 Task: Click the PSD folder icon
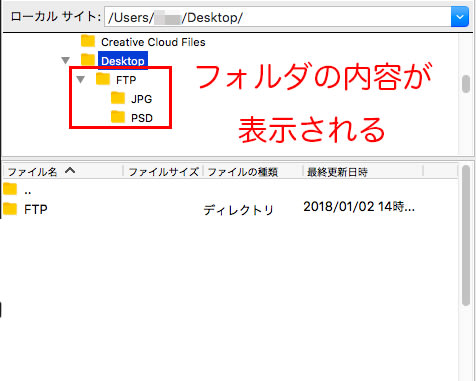118,117
